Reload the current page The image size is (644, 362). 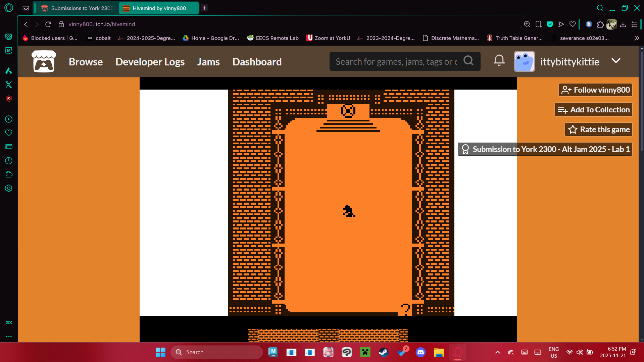(48, 24)
